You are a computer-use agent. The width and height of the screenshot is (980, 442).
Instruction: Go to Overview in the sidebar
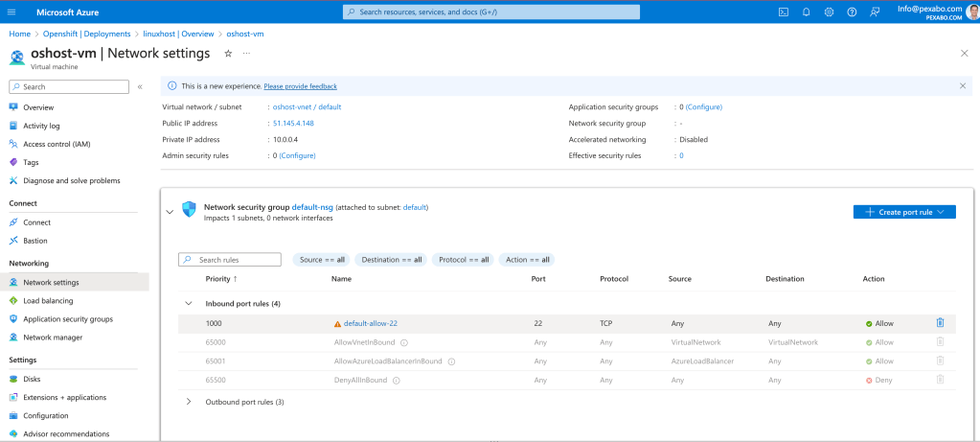38,107
